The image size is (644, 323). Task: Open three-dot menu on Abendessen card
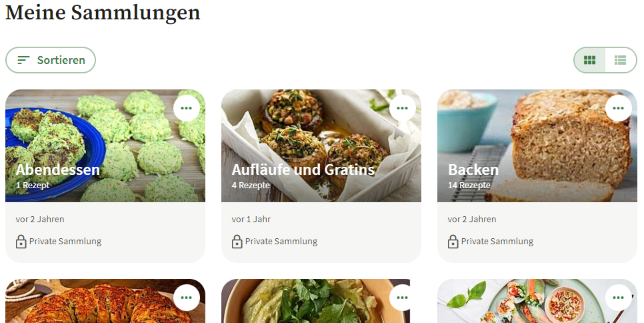(x=187, y=108)
